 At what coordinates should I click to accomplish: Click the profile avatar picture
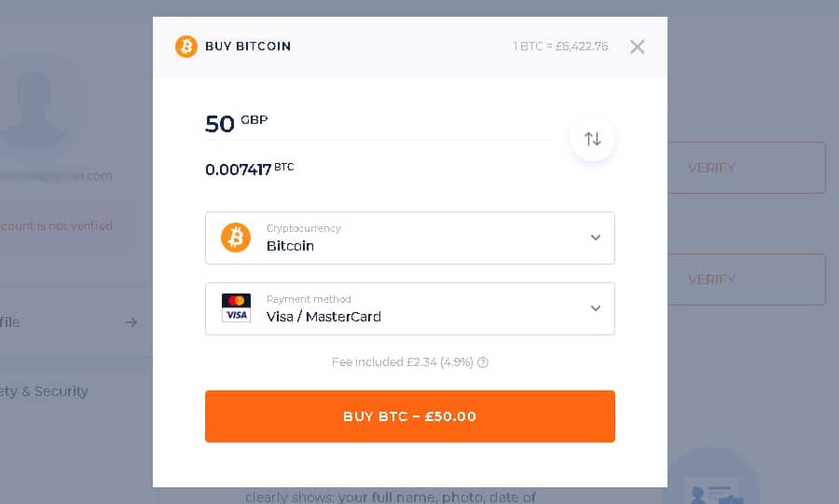35,97
